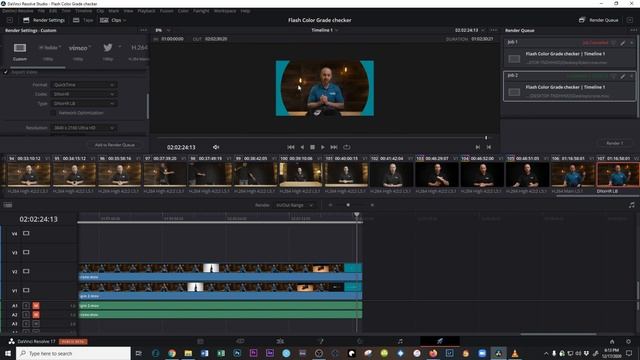640x360 pixels.
Task: Click Add to Render Queue button
Action: pos(114,145)
